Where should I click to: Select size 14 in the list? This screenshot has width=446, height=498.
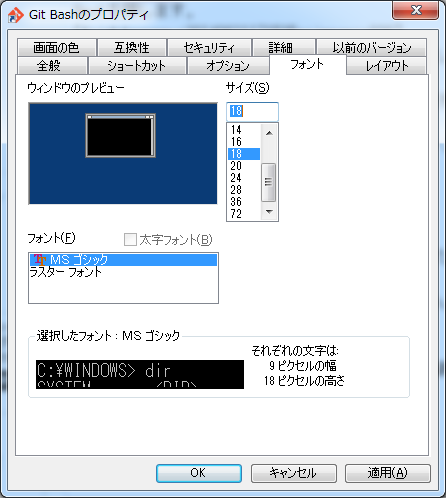point(244,130)
